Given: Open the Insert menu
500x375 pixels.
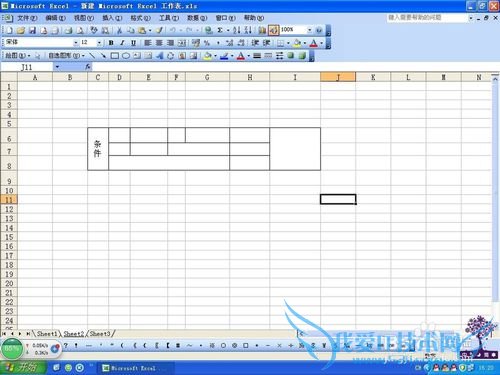Looking at the screenshot, I should [112, 18].
